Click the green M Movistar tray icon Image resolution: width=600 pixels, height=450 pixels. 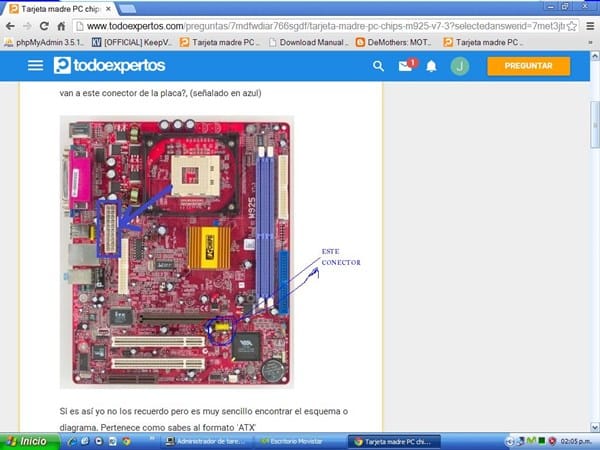532,441
